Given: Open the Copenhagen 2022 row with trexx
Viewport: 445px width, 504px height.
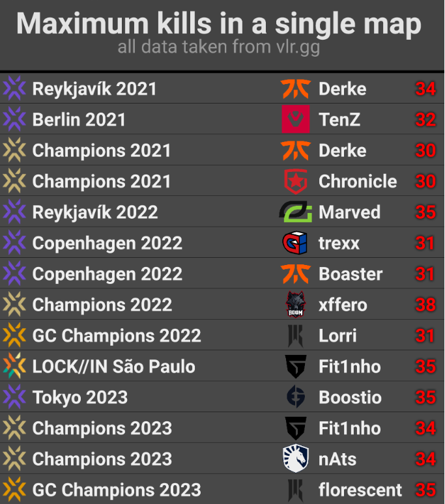Looking at the screenshot, I should (x=107, y=244).
